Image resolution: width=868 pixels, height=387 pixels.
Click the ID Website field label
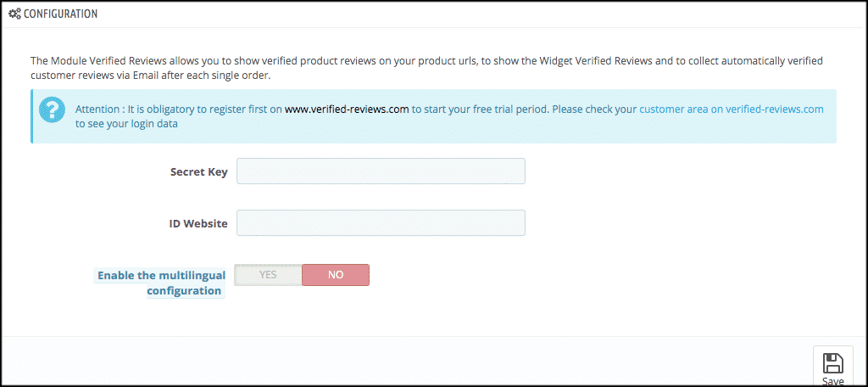click(198, 224)
